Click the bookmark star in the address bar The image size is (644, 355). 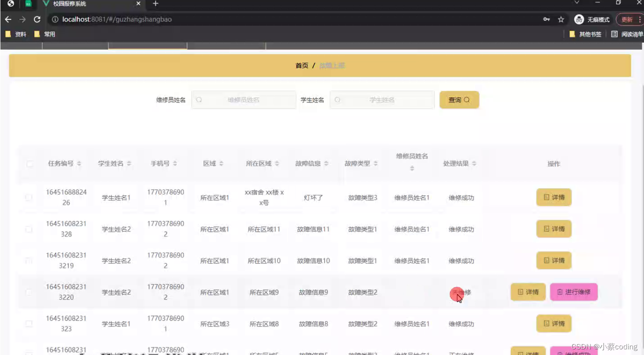click(560, 19)
